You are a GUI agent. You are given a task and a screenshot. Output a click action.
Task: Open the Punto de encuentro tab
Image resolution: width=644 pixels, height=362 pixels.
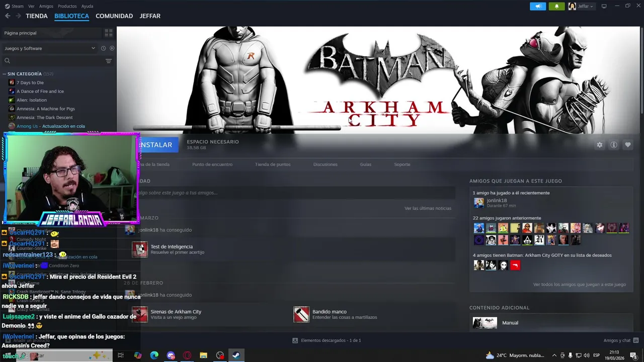point(212,164)
